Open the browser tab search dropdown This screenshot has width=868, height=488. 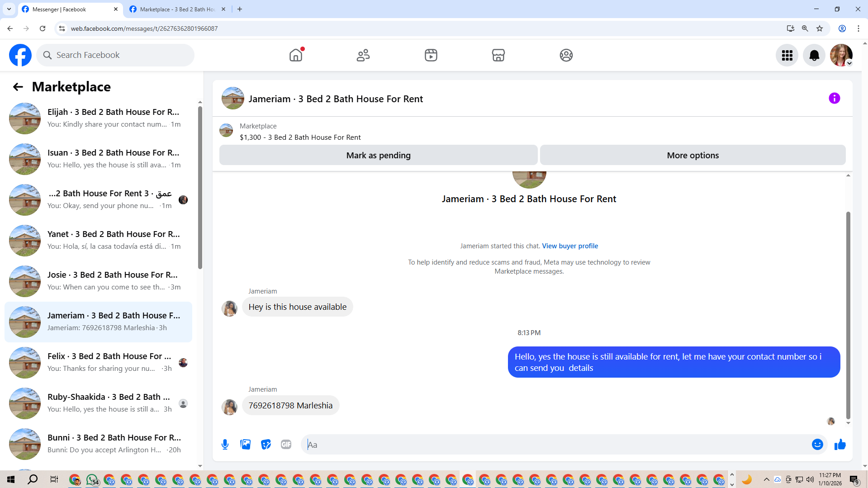point(9,9)
